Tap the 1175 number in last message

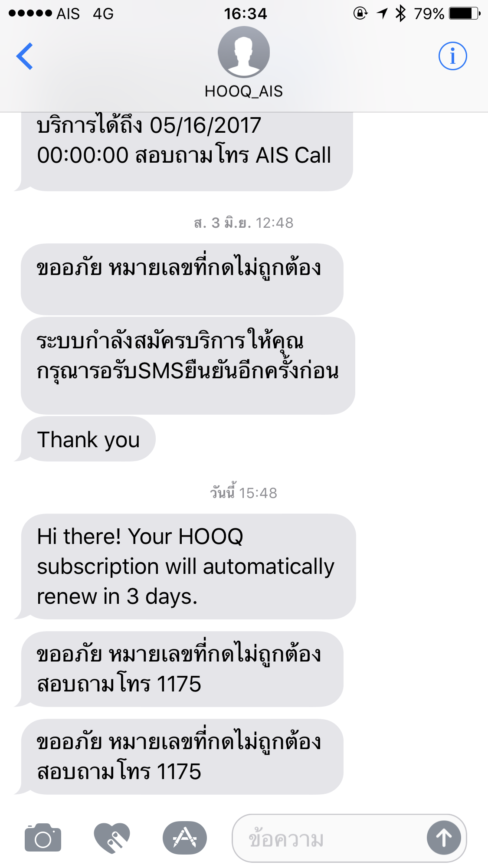tap(179, 772)
